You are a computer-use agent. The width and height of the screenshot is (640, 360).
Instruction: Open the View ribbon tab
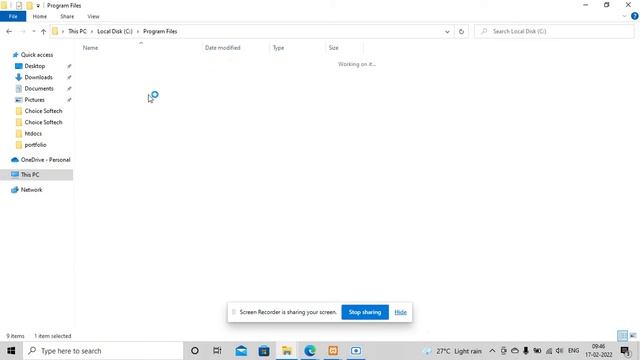93,16
